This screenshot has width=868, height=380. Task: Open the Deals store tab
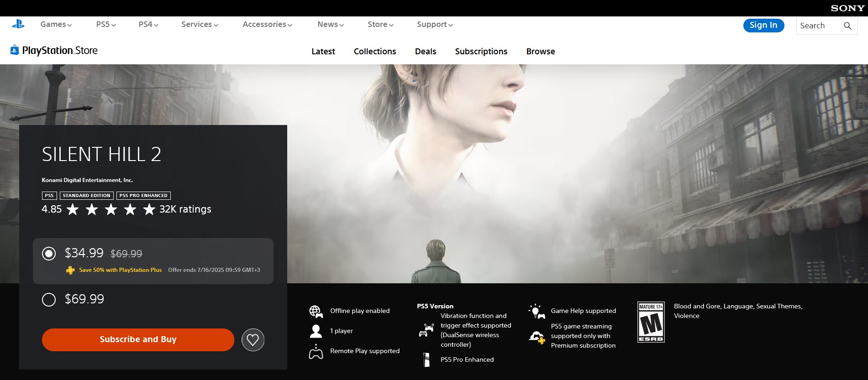[x=426, y=52]
